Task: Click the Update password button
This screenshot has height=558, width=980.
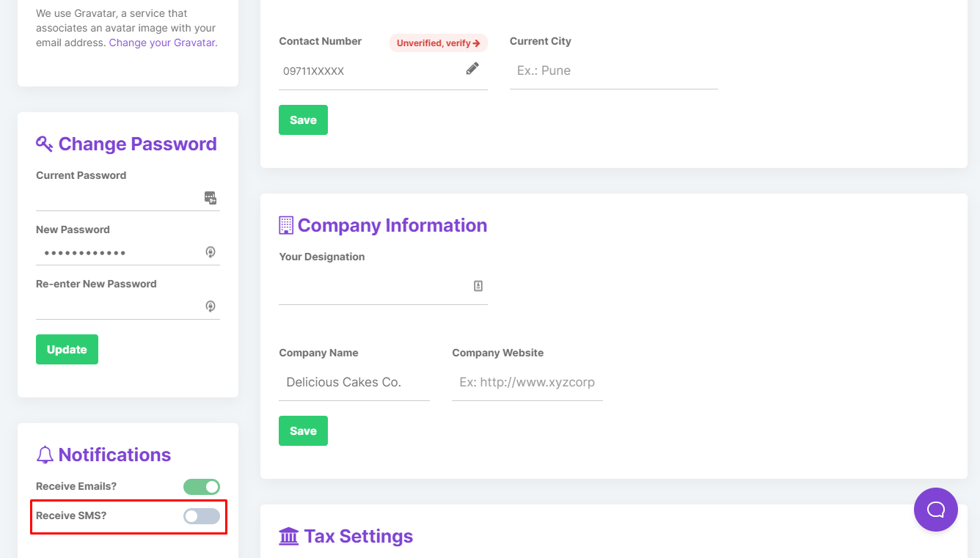Action: tap(67, 350)
